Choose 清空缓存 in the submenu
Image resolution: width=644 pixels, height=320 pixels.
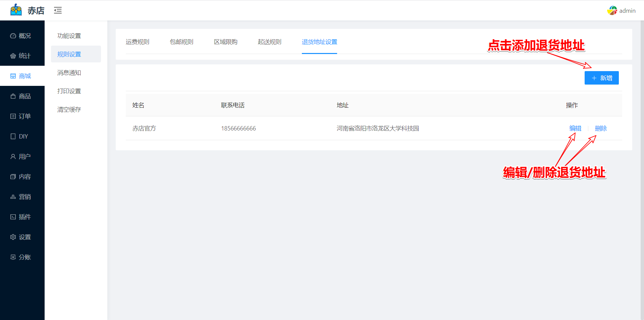(x=69, y=110)
